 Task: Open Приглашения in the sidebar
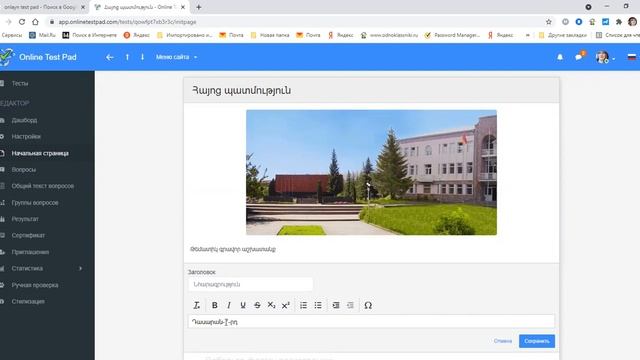[x=30, y=252]
